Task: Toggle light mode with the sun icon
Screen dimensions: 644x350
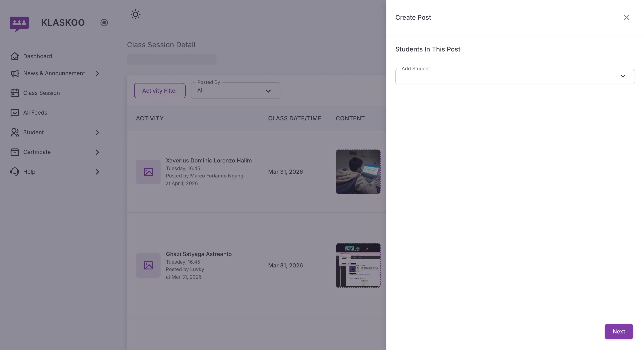Action: pos(136,14)
